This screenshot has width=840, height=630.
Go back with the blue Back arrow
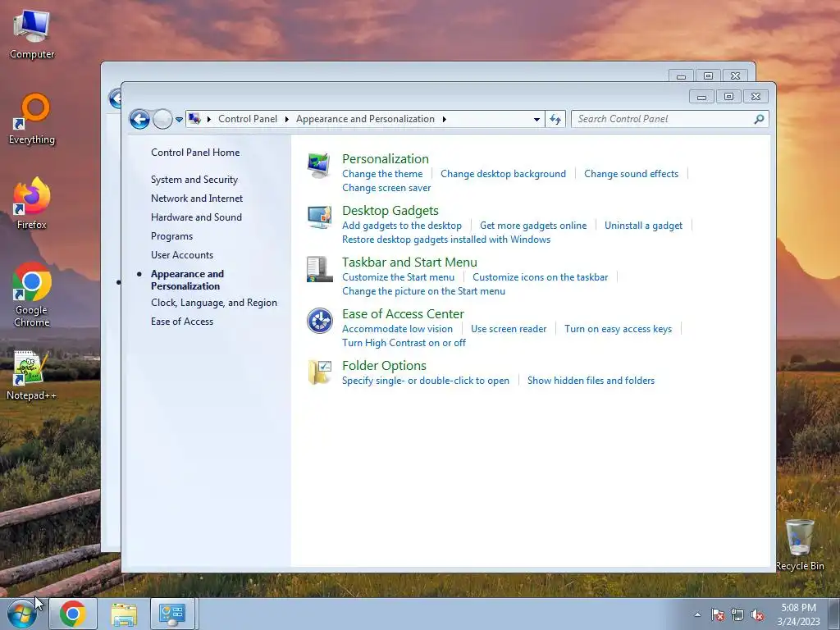(139, 119)
